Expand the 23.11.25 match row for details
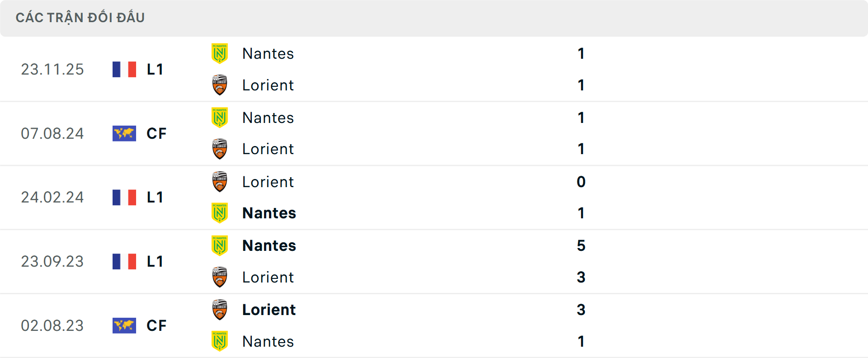Viewport: 868px width, 358px height. click(x=434, y=69)
